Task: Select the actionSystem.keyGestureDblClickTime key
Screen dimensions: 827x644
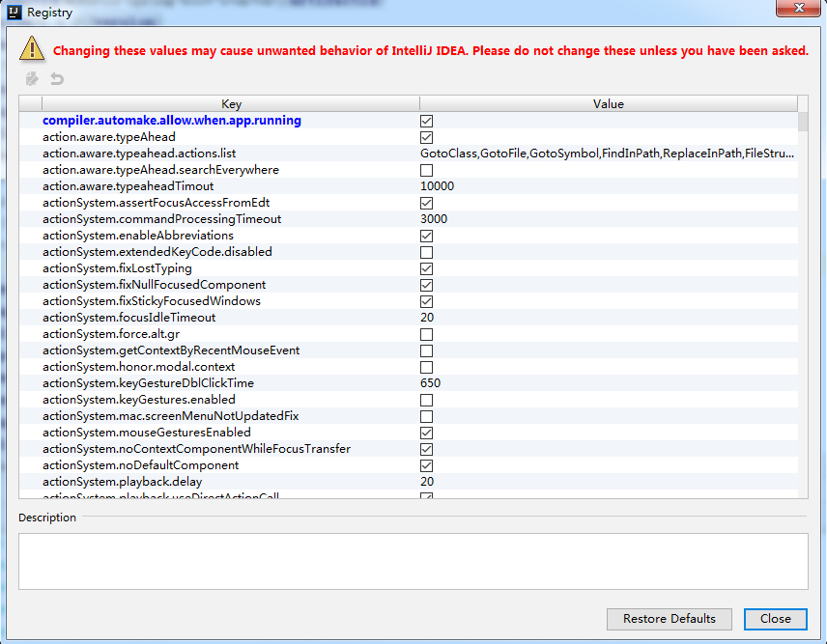Action: [148, 383]
